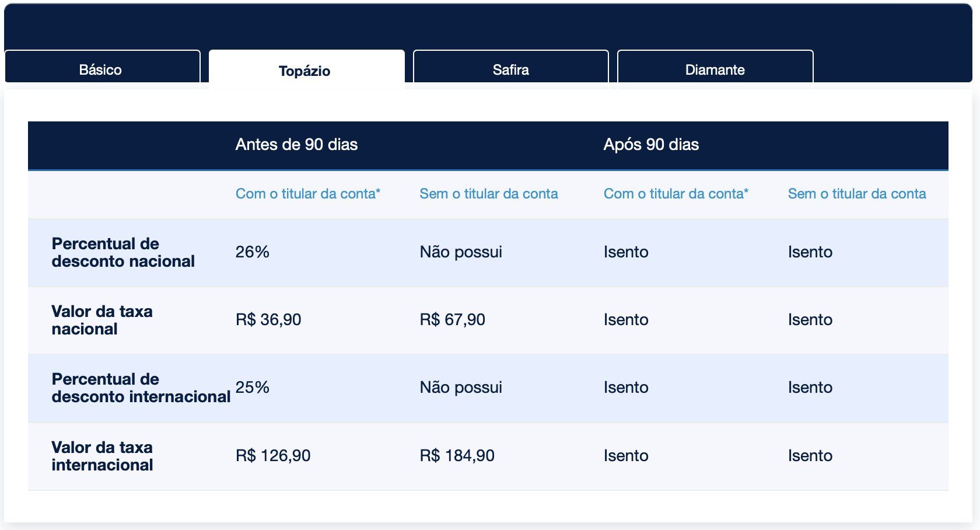Click the R$ 67,90 value
980x530 pixels.
[x=453, y=320]
